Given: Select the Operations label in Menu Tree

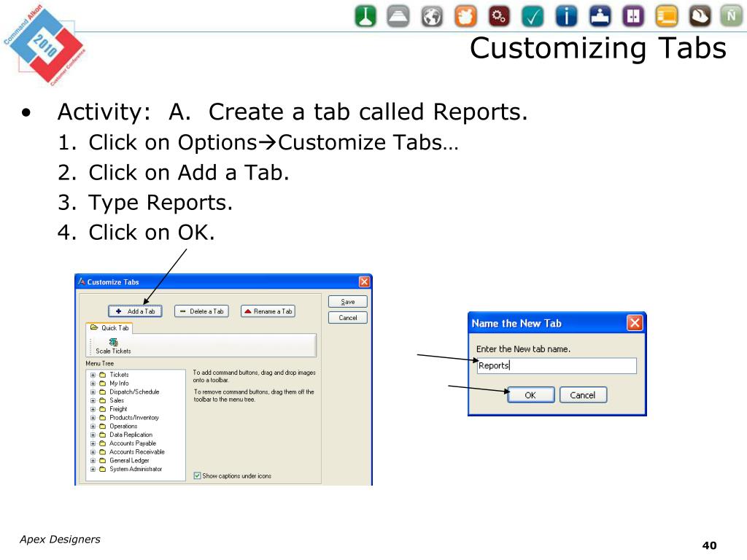Looking at the screenshot, I should [x=123, y=426].
